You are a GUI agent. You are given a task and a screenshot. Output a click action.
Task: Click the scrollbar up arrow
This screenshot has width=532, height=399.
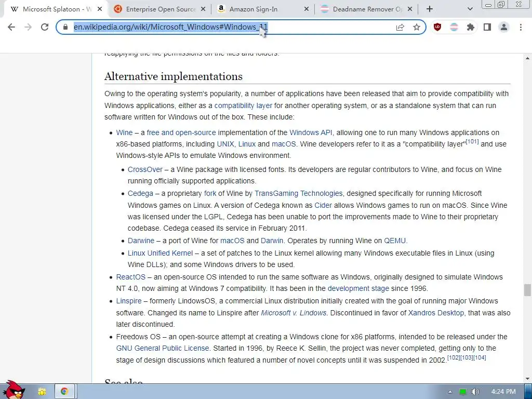pyautogui.click(x=528, y=59)
